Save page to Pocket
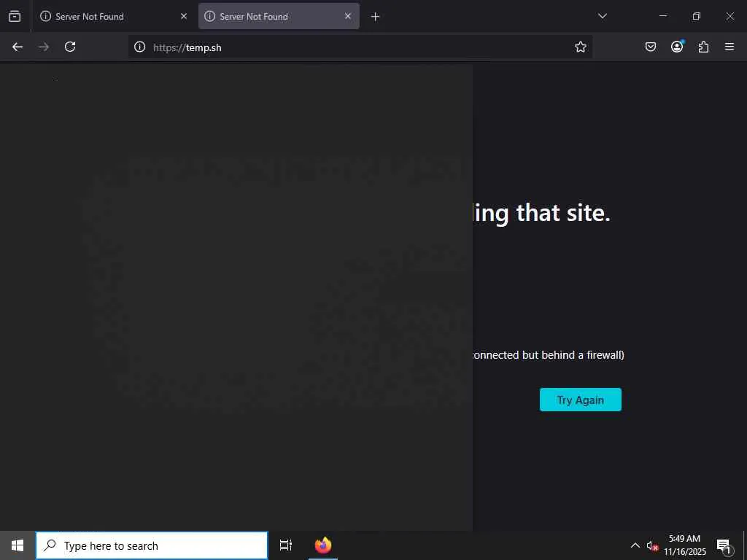The height and width of the screenshot is (560, 747). [x=650, y=47]
